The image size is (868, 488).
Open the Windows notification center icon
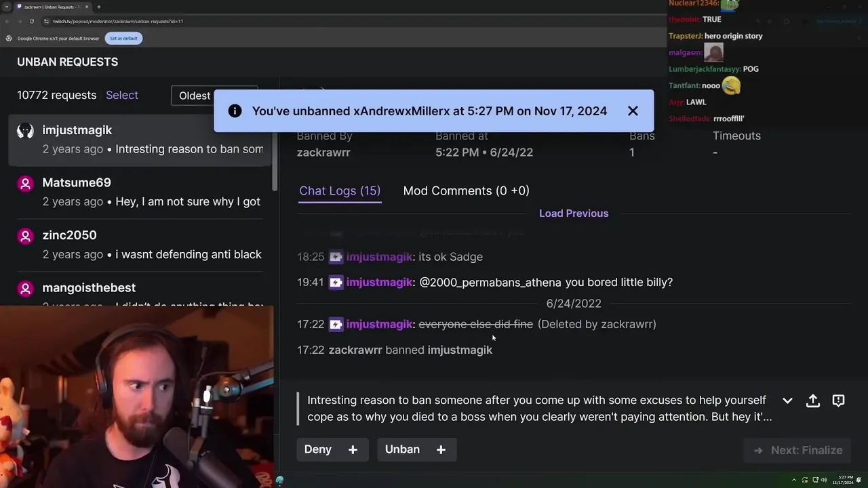[860, 481]
